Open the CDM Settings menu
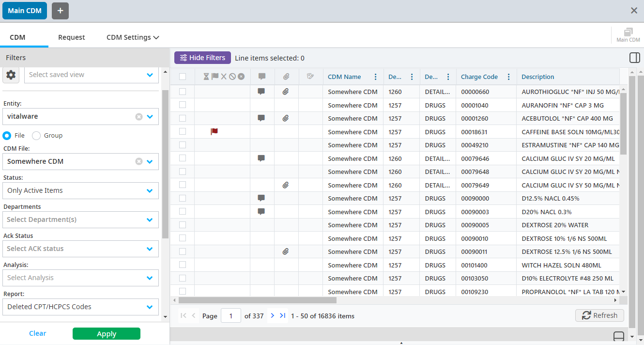 [x=133, y=37]
